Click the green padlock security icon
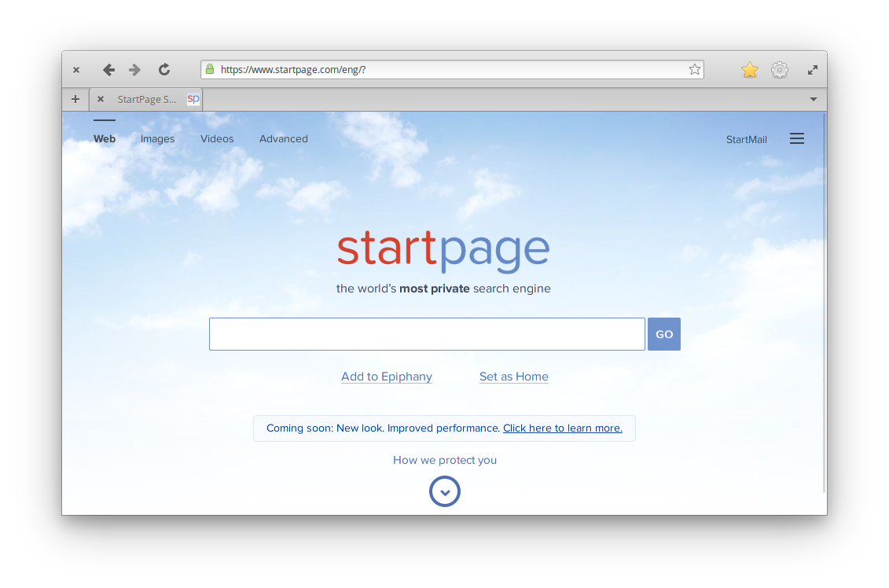This screenshot has height=588, width=889. 210,69
